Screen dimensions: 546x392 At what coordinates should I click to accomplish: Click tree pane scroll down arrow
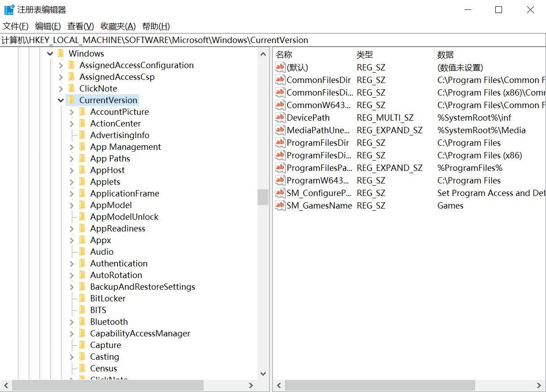pos(263,374)
